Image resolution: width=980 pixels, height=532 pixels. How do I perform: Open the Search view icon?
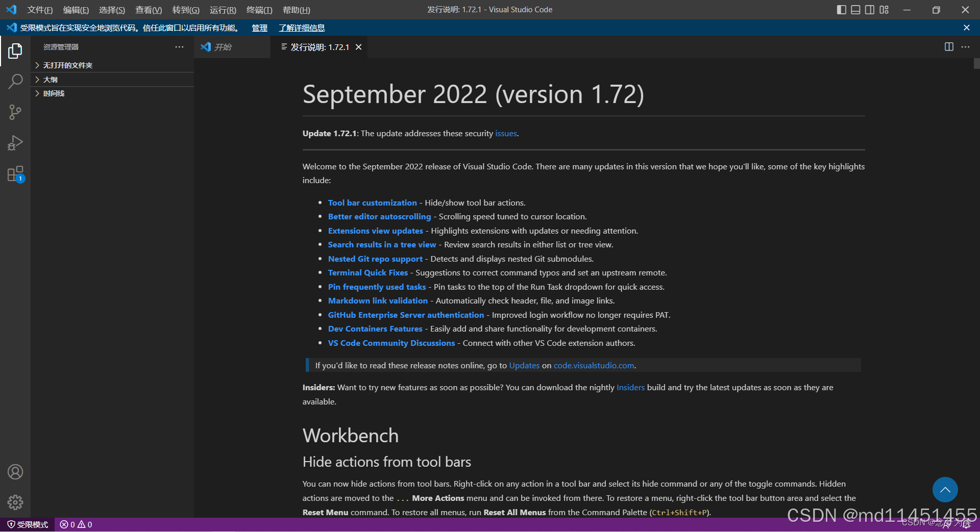[15, 82]
